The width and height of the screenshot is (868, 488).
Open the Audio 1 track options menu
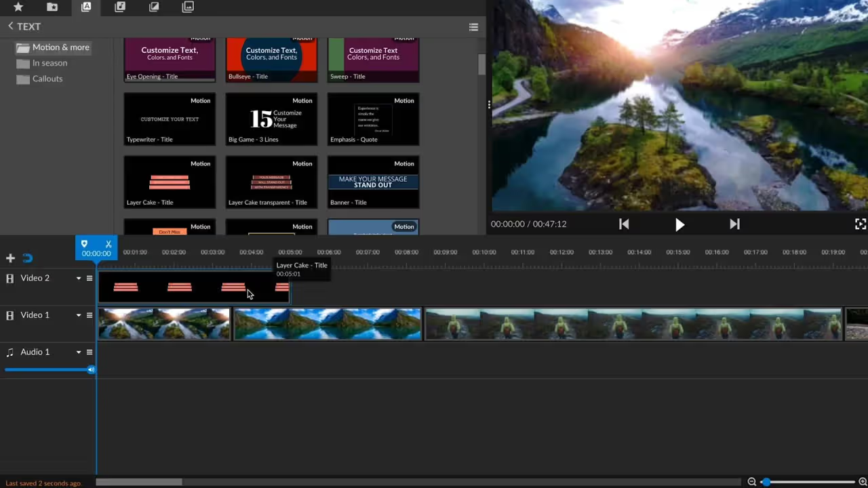pos(89,352)
